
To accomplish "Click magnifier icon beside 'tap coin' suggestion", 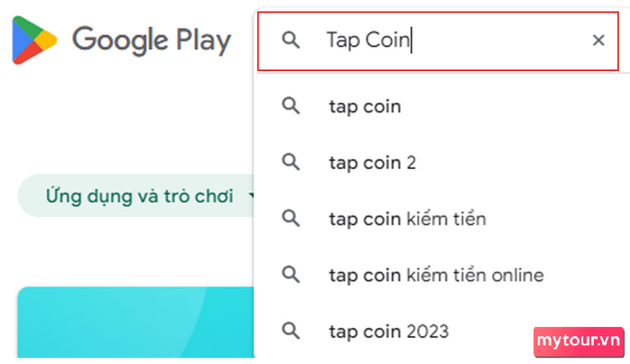I will 291,106.
